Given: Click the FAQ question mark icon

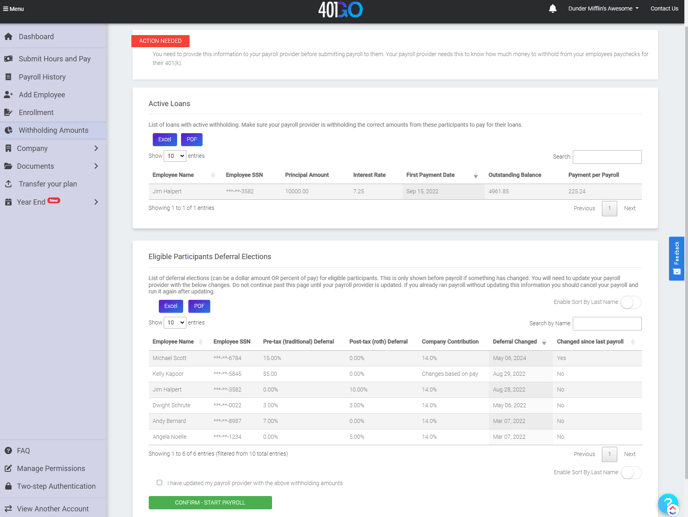Looking at the screenshot, I should (9, 451).
